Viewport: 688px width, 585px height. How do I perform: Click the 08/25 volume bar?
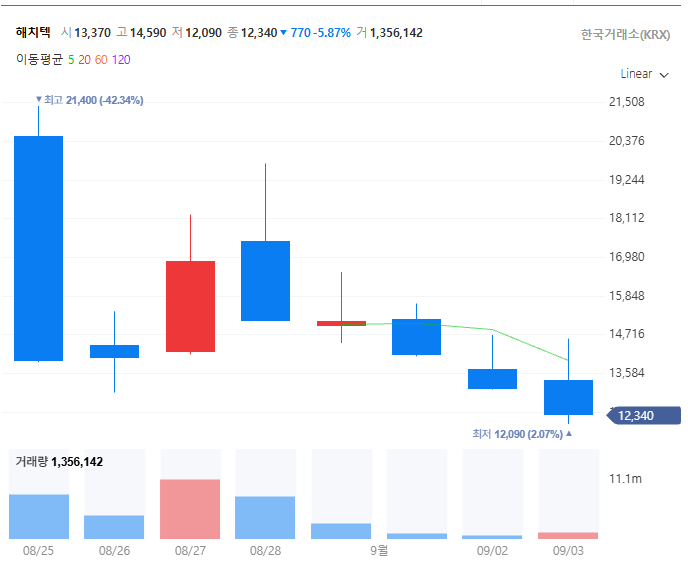click(39, 517)
